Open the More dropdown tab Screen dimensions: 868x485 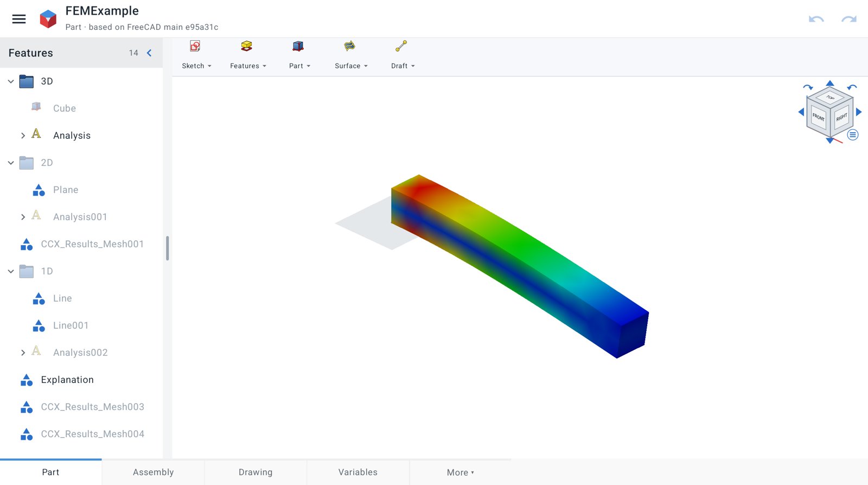[461, 472]
